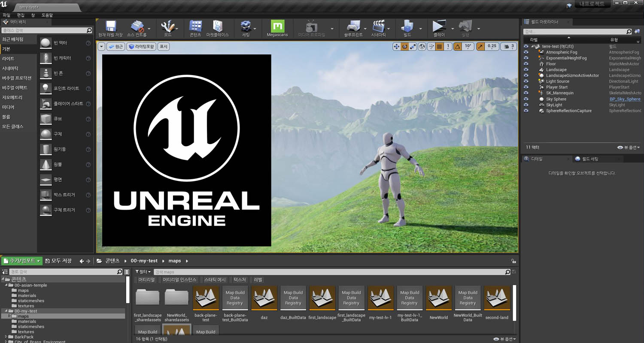The width and height of the screenshot is (644, 343).
Task: Open the File menu
Action: 6,15
